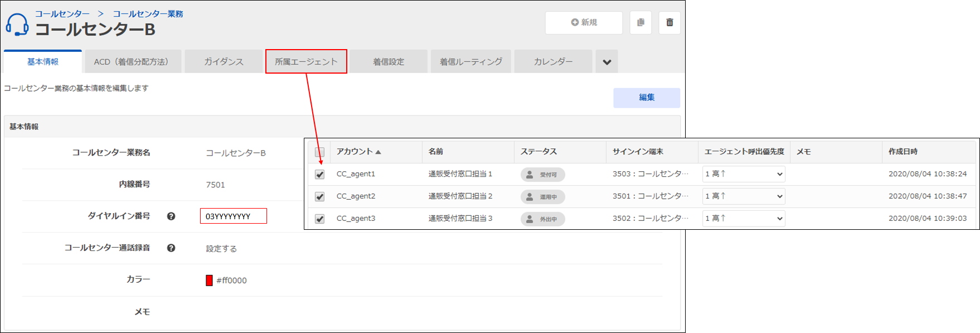Click CC_agent1 account cell

pos(356,174)
